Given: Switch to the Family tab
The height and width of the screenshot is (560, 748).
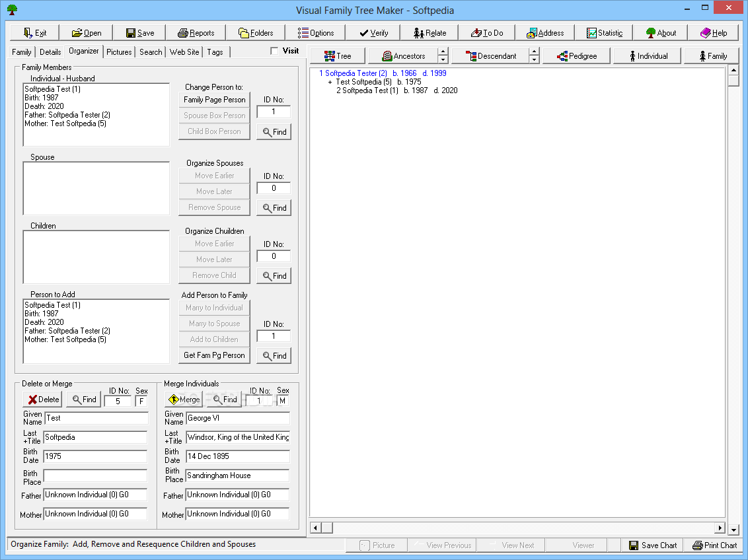Looking at the screenshot, I should tap(21, 52).
